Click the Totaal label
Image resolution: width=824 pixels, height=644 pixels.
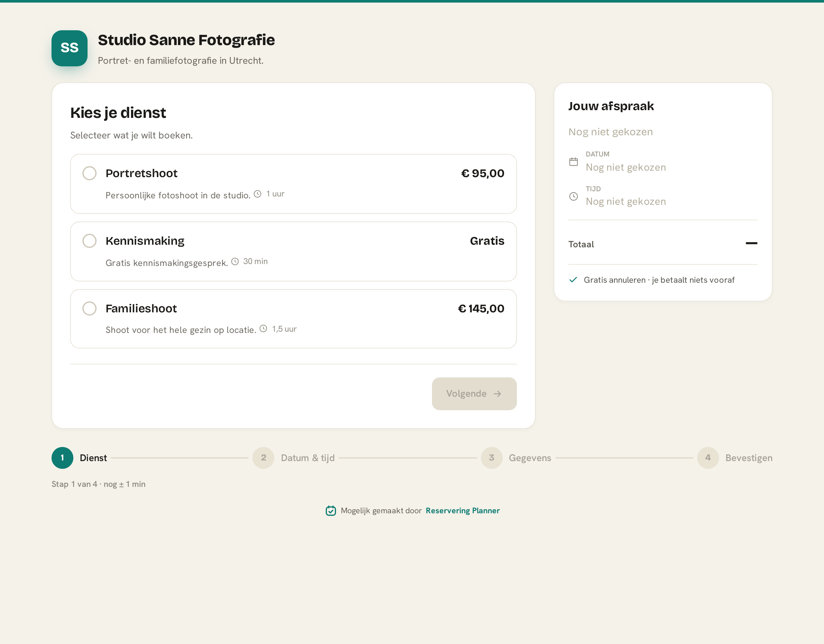click(581, 244)
